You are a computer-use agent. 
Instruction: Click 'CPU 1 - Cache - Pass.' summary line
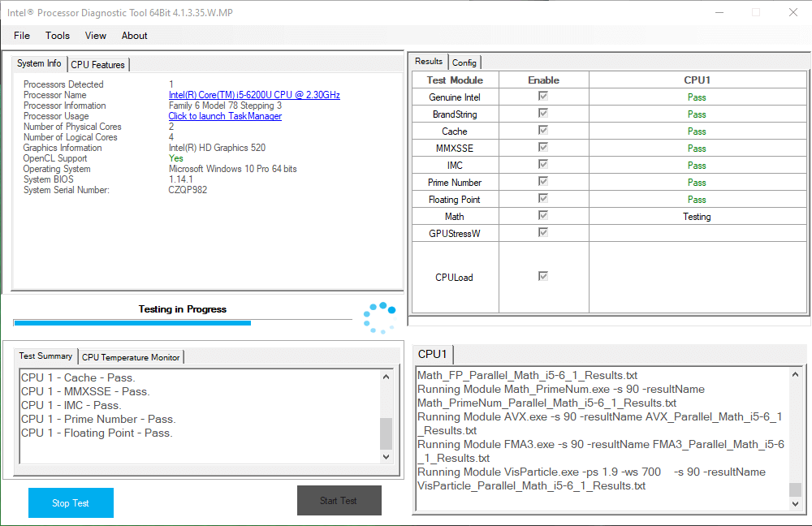(78, 378)
